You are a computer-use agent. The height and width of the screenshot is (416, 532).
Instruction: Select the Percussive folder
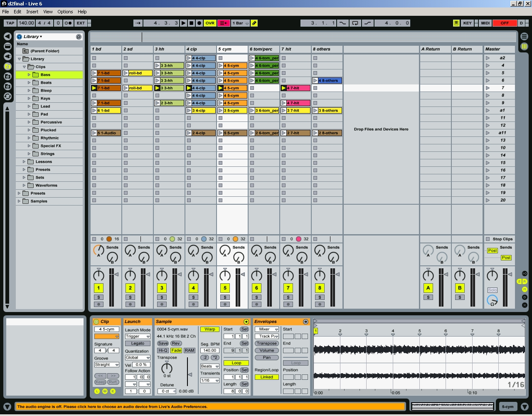51,122
